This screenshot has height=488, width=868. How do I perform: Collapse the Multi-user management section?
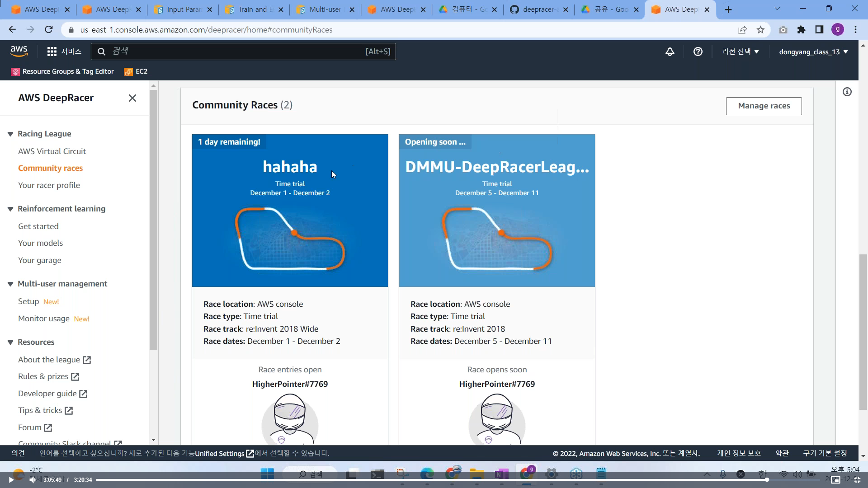click(10, 284)
